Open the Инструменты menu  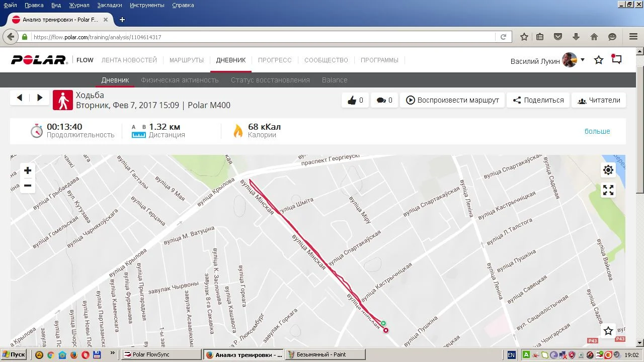point(147,5)
